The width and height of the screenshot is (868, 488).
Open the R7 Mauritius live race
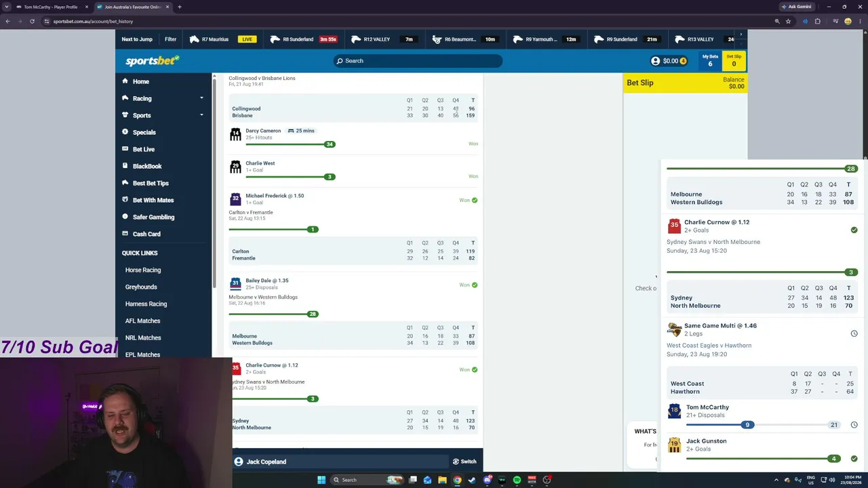click(x=223, y=39)
